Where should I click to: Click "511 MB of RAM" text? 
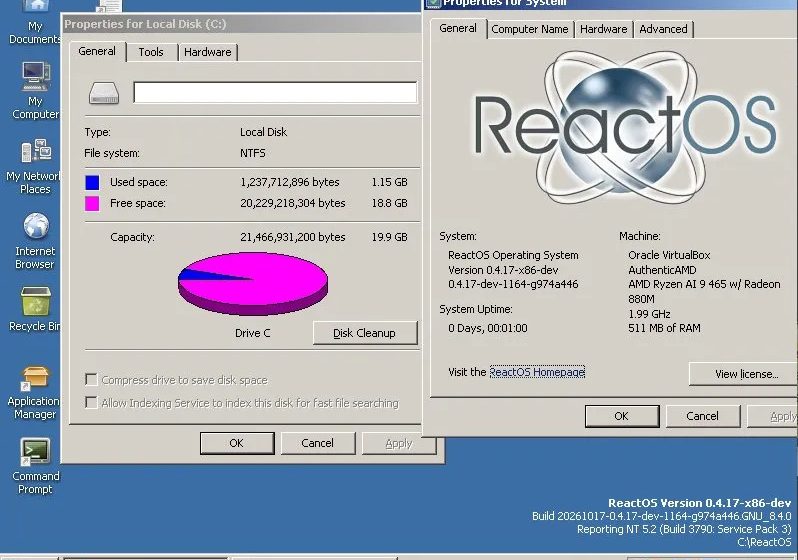(664, 328)
